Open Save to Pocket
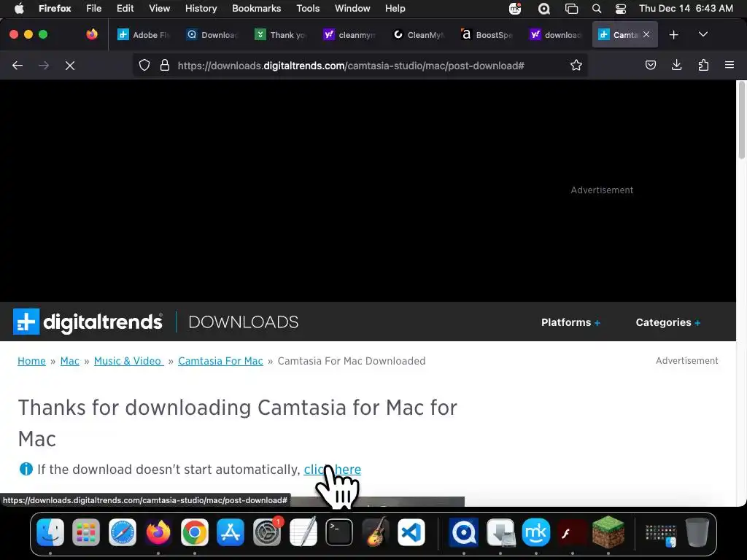Viewport: 747px width, 560px height. click(x=650, y=65)
